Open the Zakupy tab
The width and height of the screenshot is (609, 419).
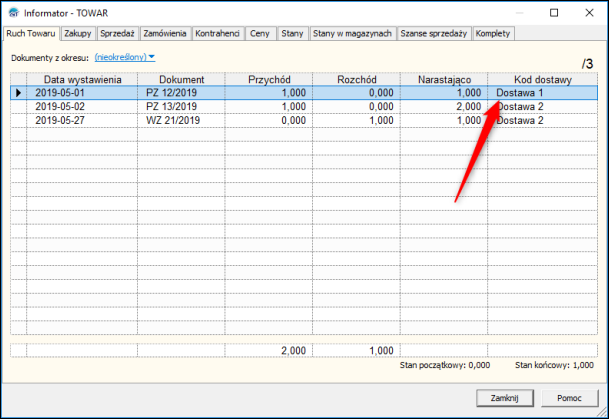coord(78,33)
